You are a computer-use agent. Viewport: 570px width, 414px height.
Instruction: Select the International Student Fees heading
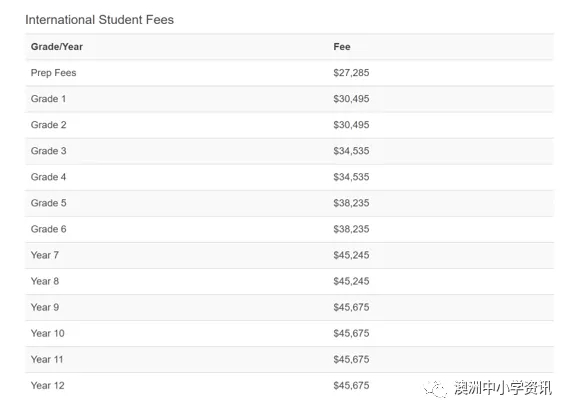click(99, 20)
